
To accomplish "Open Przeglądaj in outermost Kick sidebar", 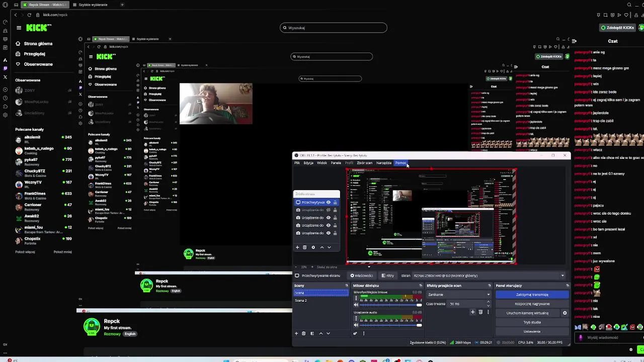I will click(34, 54).
